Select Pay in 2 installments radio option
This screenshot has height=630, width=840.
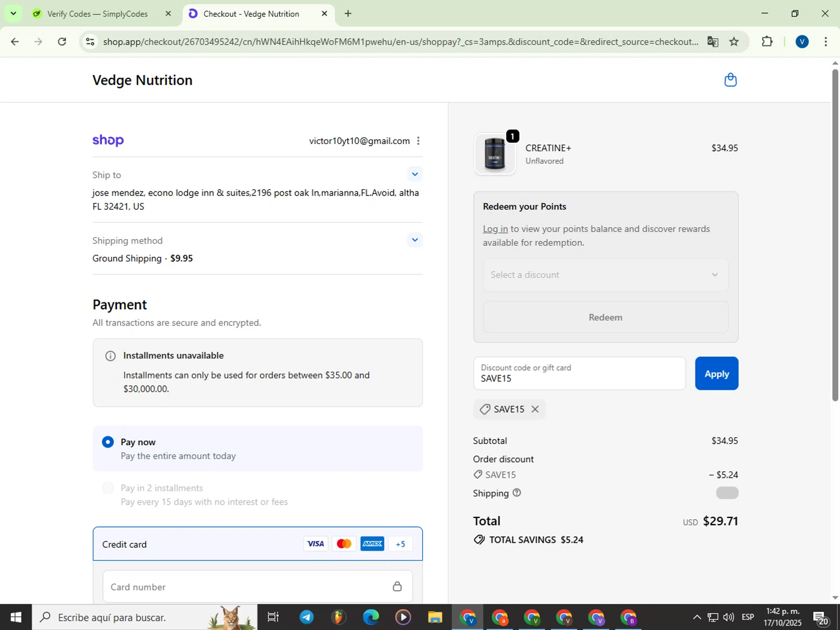pyautogui.click(x=108, y=488)
